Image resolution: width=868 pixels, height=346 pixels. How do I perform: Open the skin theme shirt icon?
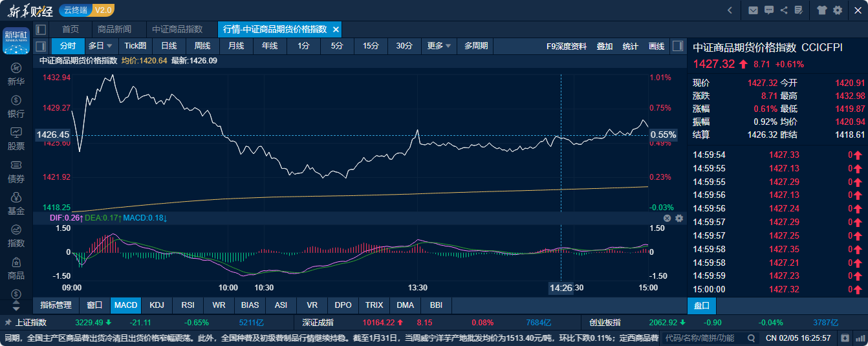(x=821, y=10)
